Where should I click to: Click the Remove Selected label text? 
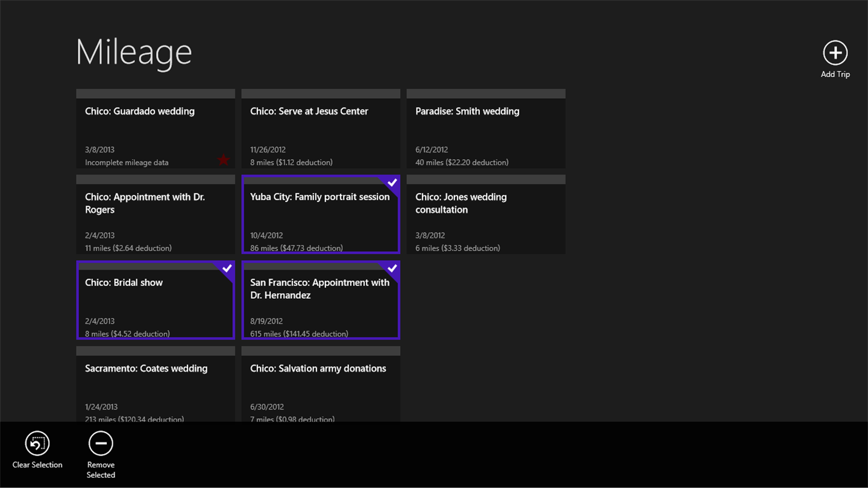(x=101, y=470)
